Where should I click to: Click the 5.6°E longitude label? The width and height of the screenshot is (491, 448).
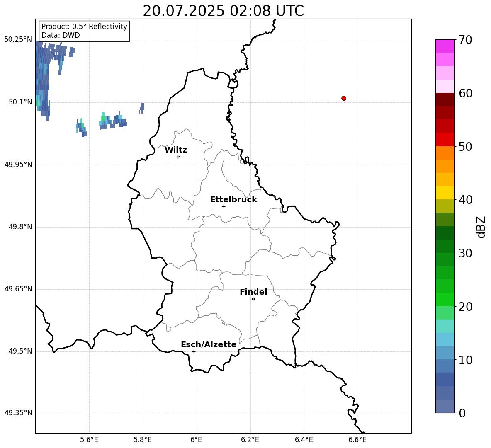click(89, 440)
